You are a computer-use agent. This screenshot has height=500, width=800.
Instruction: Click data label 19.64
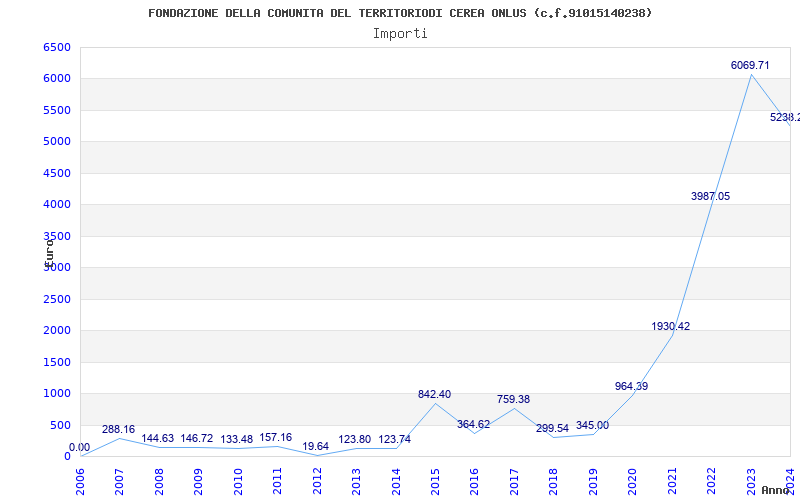click(315, 446)
